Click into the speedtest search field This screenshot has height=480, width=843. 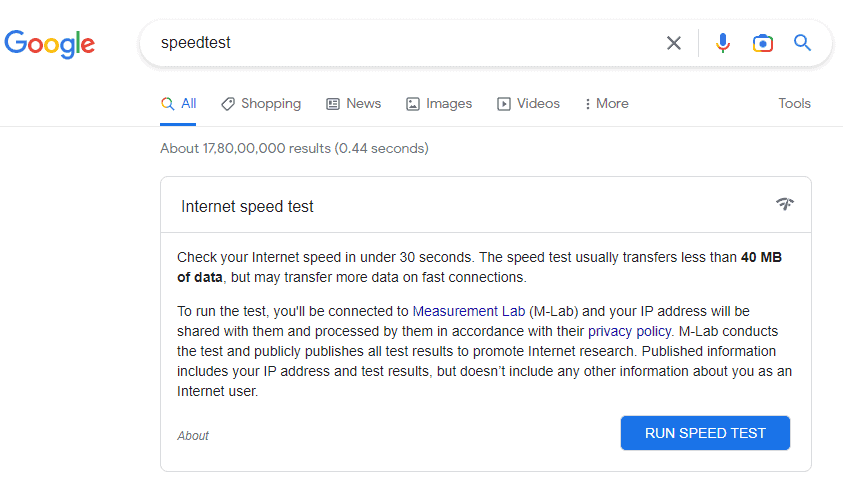409,42
